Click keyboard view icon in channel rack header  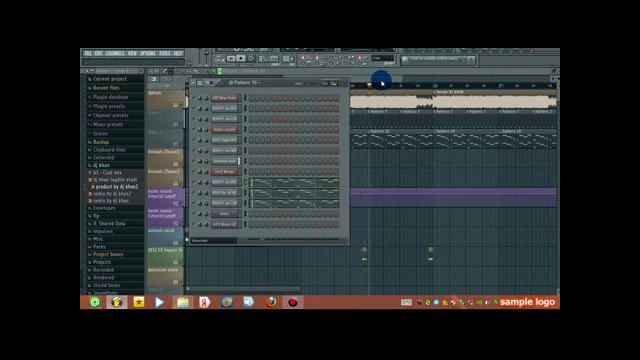click(334, 83)
